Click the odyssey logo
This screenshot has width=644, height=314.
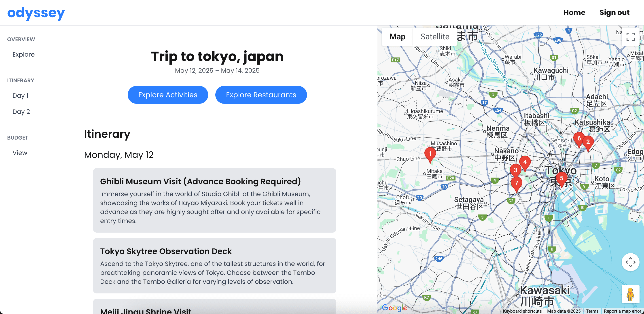36,13
